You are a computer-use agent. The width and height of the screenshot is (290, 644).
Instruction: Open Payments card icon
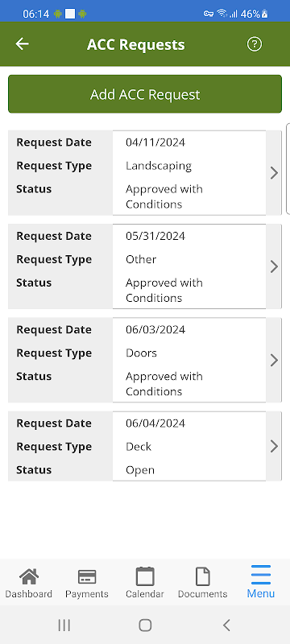(x=87, y=577)
